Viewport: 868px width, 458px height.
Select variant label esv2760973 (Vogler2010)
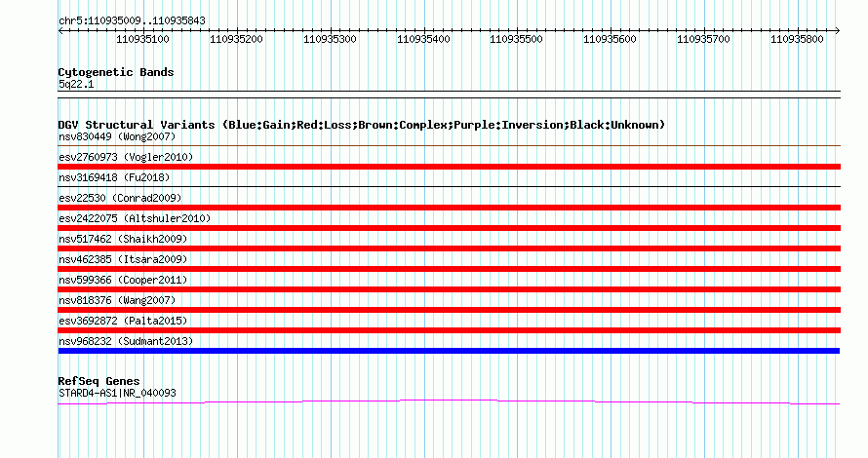coord(126,157)
